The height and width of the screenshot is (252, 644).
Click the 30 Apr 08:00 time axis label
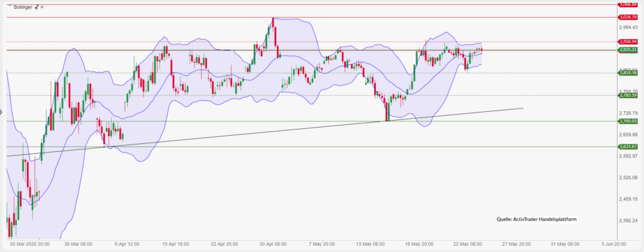[x=271, y=244]
